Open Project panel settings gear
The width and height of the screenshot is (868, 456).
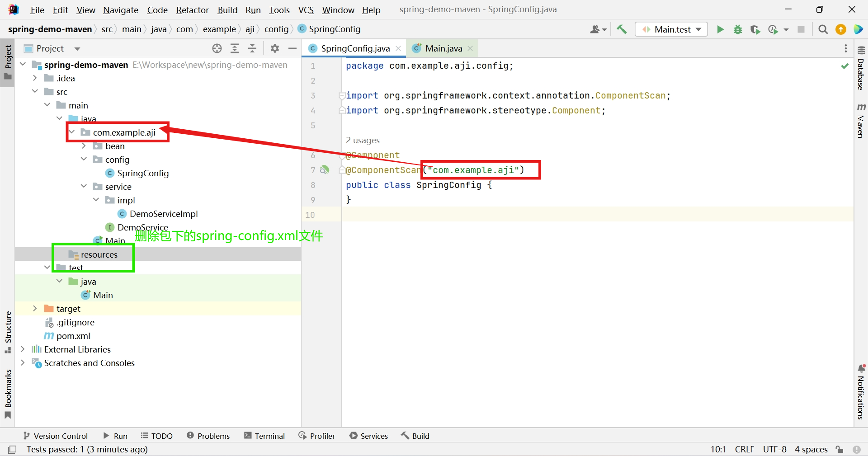275,48
